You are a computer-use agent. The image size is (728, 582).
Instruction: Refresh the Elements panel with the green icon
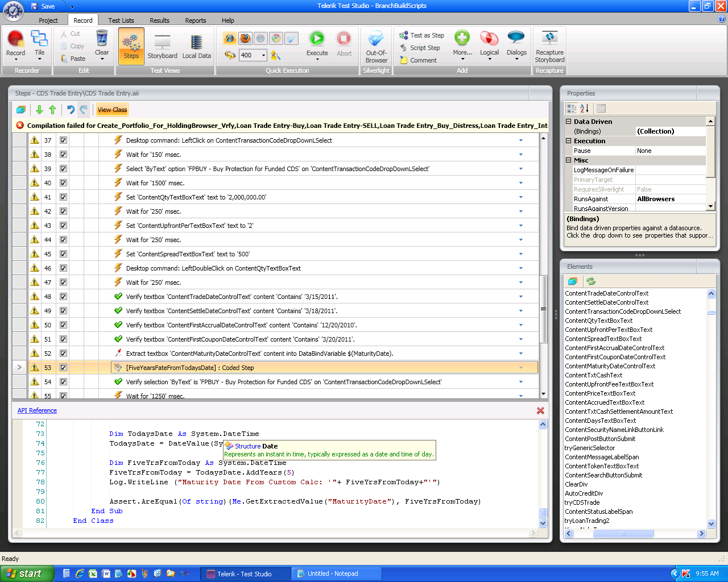(591, 281)
